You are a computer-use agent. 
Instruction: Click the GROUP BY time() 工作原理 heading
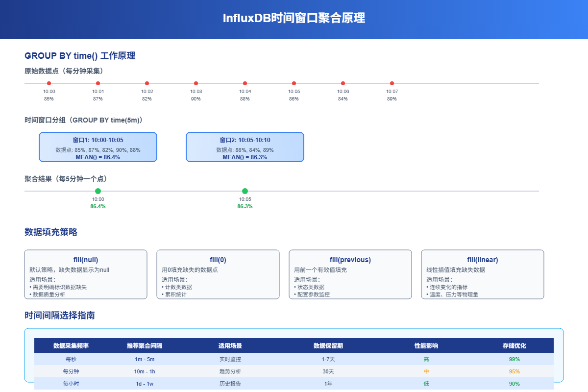80,56
